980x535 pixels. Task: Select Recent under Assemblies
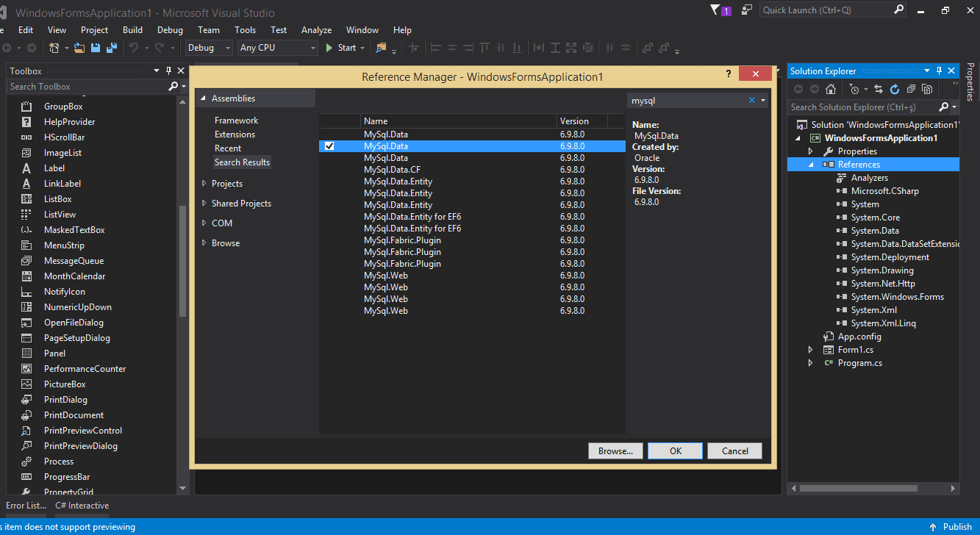pyautogui.click(x=228, y=148)
